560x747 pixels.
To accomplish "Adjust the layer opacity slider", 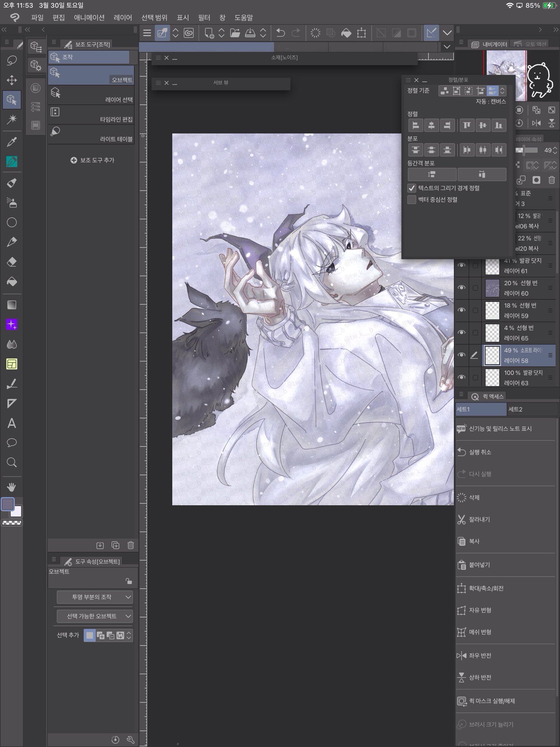I will tap(527, 150).
